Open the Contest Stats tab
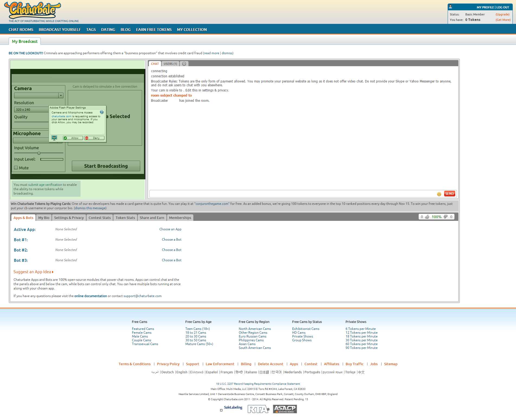 [x=100, y=218]
